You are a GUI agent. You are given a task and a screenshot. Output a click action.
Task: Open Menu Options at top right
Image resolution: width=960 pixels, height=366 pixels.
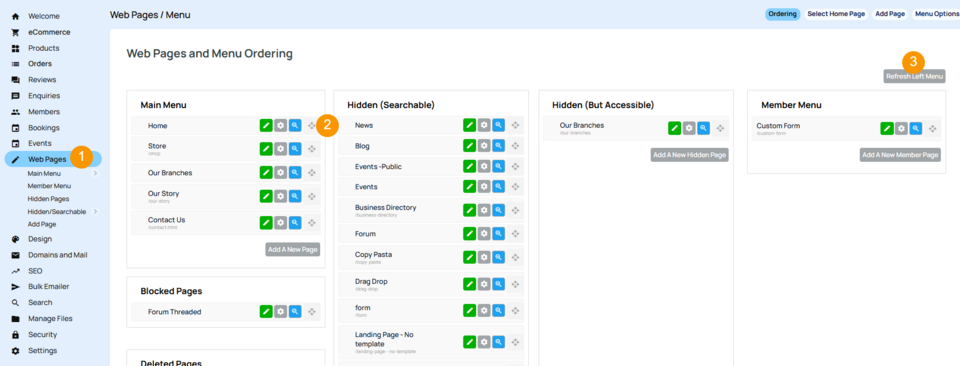936,14
